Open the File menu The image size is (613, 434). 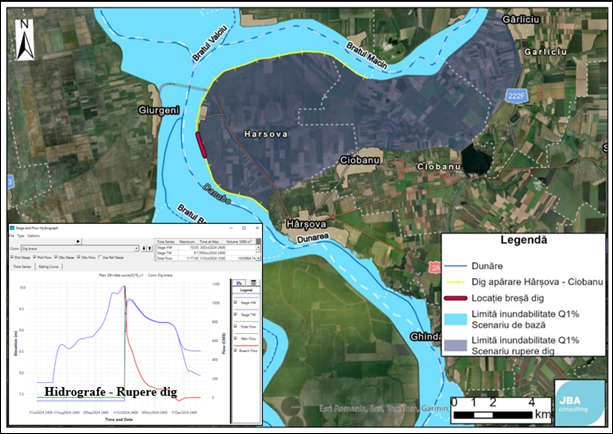pos(11,236)
